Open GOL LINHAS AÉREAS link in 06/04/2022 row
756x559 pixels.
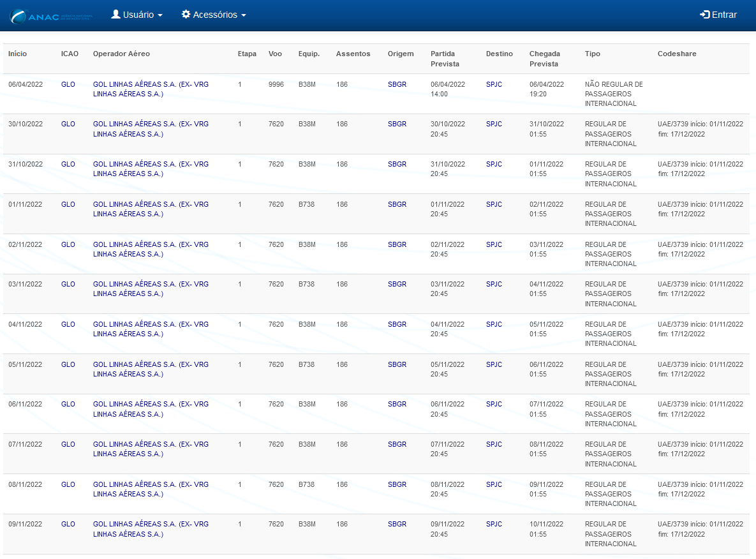pyautogui.click(x=151, y=89)
